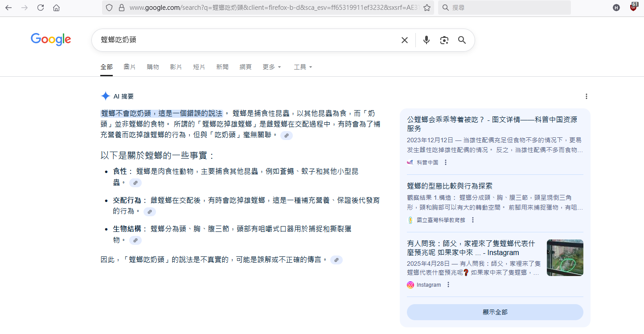644x334 pixels.
Task: Bookmark this page with the star icon
Action: coord(427,8)
